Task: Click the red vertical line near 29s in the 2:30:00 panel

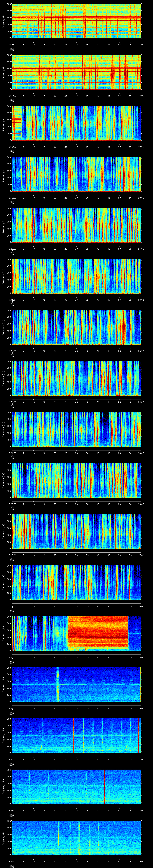Action: (74, 736)
